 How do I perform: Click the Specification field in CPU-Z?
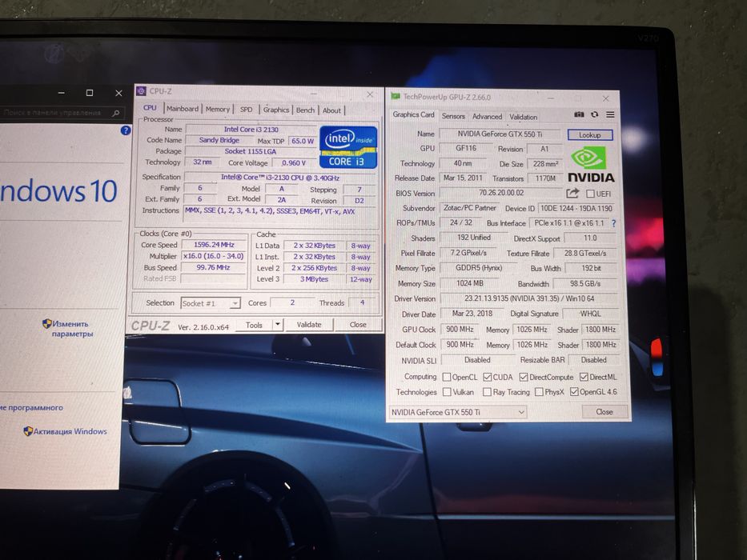[280, 177]
